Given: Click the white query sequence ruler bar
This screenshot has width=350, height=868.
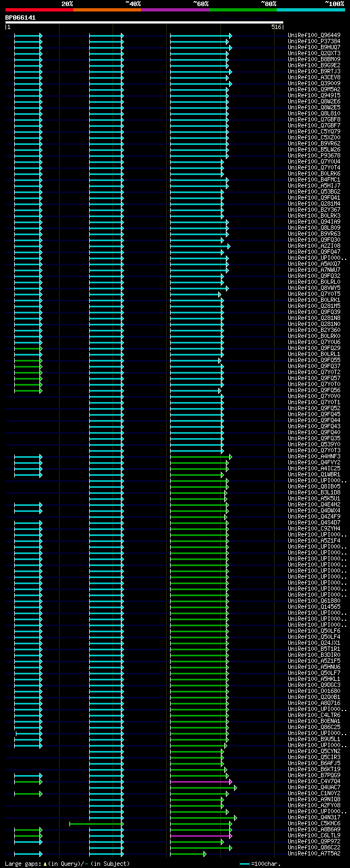Looking at the screenshot, I should 144,22.
